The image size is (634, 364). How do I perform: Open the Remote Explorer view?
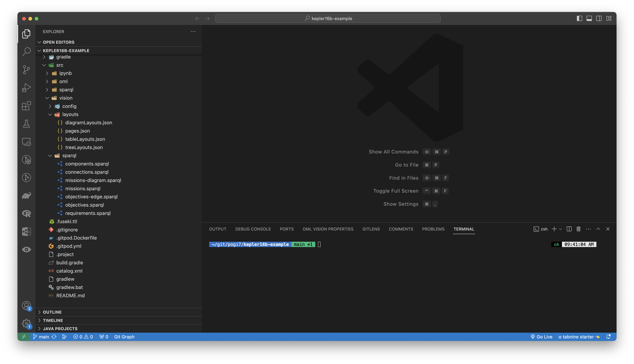26,142
